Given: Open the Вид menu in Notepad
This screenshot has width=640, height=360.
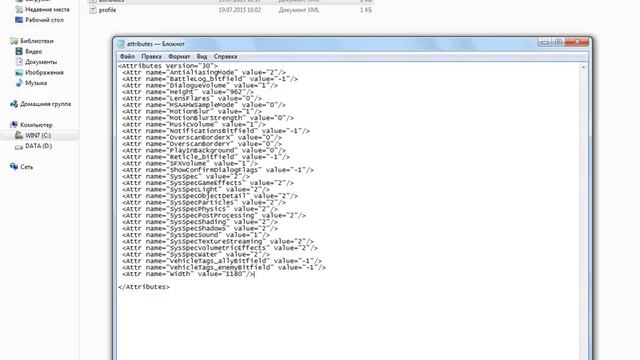Looking at the screenshot, I should (202, 57).
